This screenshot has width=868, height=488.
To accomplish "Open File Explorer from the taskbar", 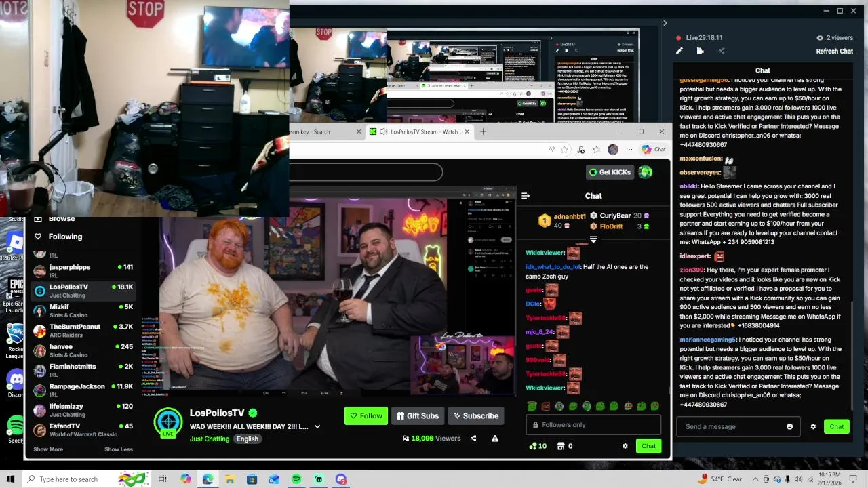I will coord(229,479).
